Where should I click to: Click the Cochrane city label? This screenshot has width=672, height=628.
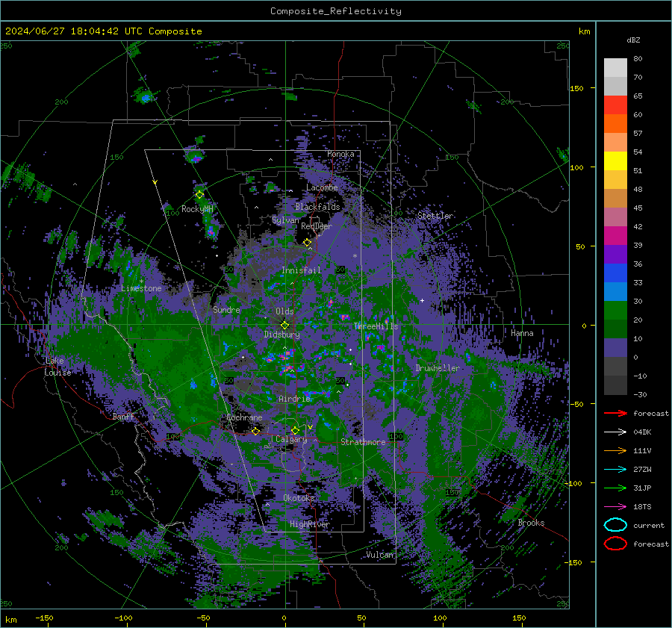[244, 417]
